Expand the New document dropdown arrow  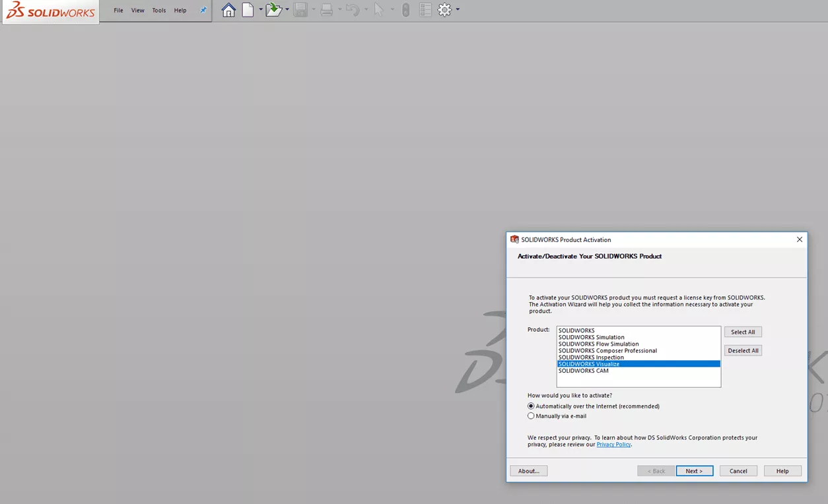point(260,9)
